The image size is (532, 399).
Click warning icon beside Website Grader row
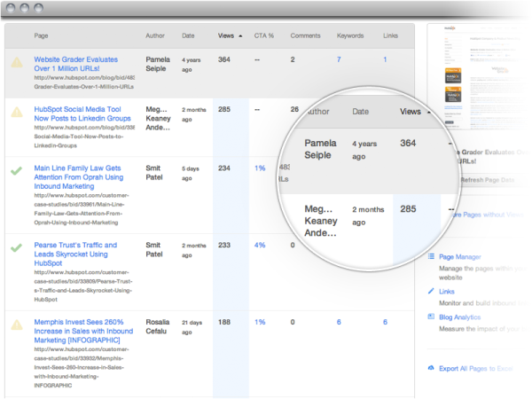17,62
